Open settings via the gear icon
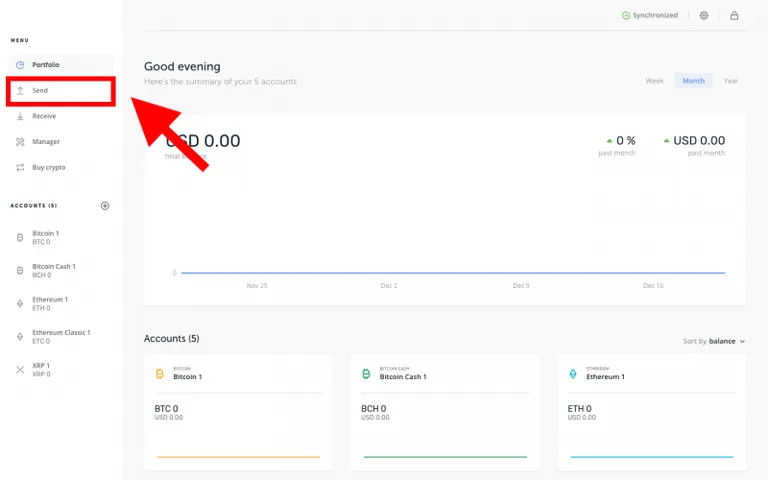Image resolution: width=768 pixels, height=480 pixels. [704, 16]
